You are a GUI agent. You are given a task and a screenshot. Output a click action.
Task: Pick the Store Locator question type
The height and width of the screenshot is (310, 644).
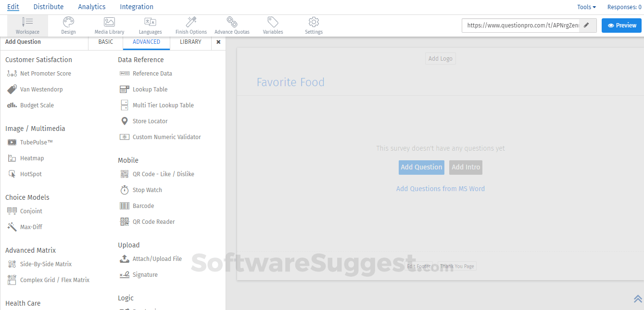click(x=150, y=121)
